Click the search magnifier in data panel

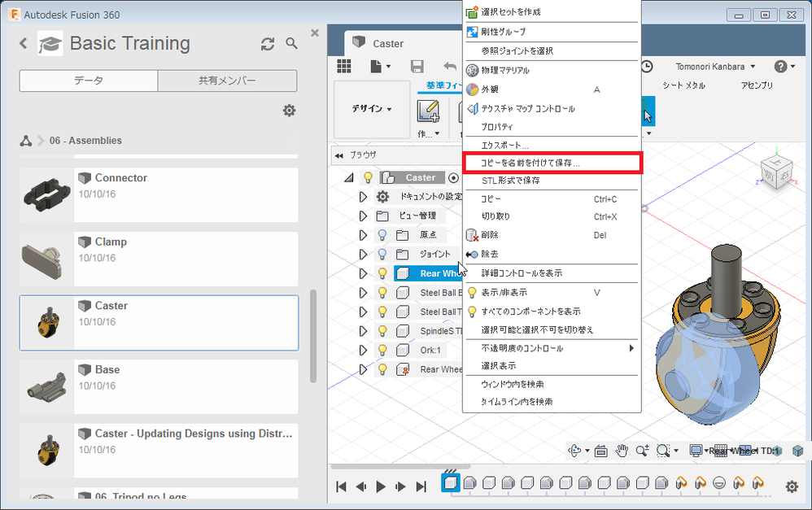point(291,43)
